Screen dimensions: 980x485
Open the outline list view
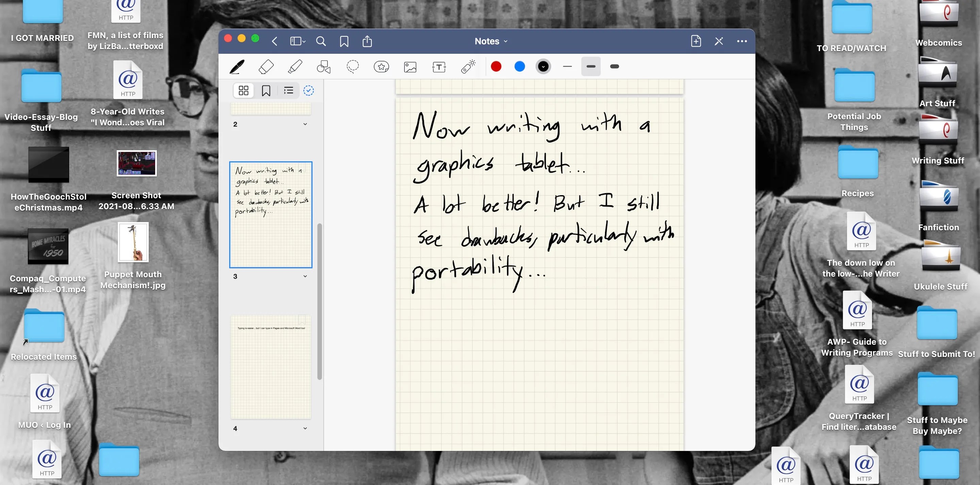(288, 91)
